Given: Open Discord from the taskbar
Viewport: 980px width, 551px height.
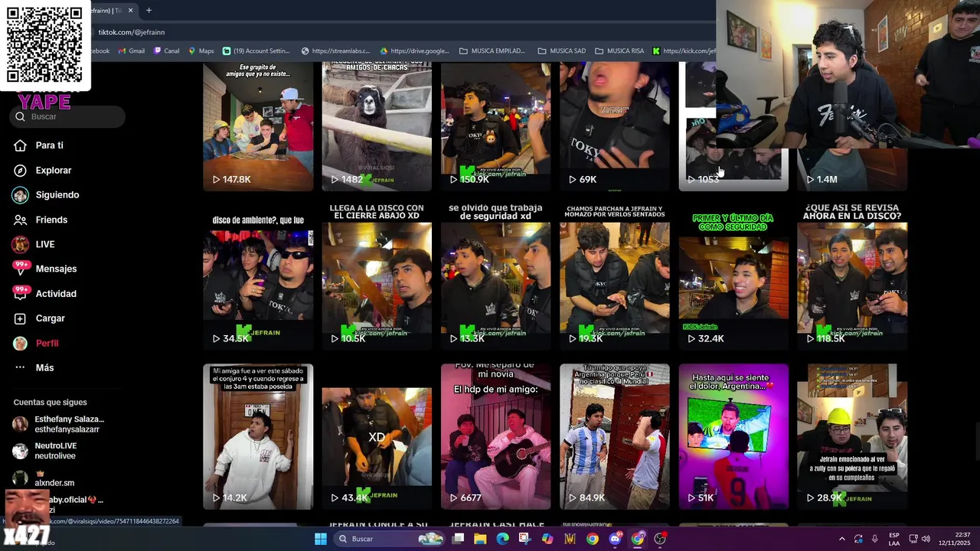Looking at the screenshot, I should pos(615,539).
